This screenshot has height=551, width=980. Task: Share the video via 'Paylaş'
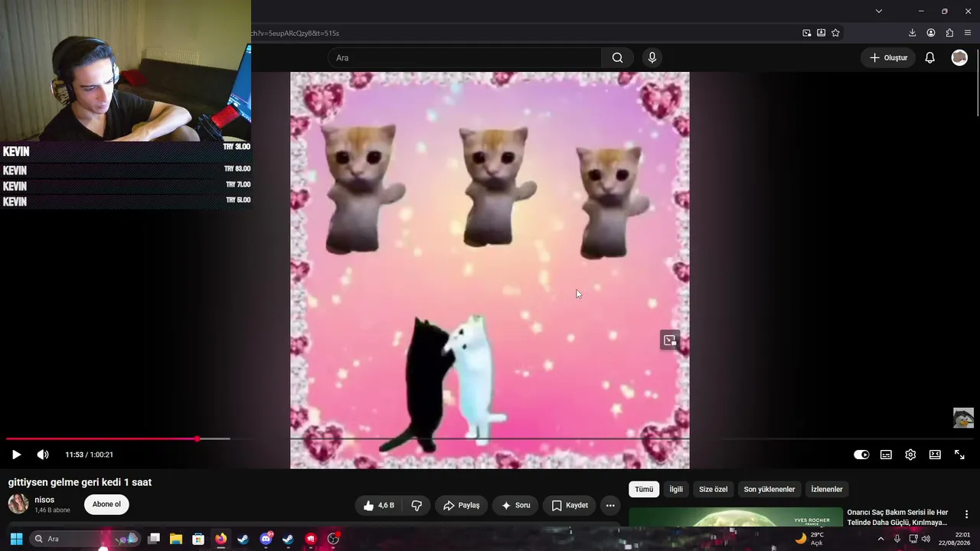(462, 505)
